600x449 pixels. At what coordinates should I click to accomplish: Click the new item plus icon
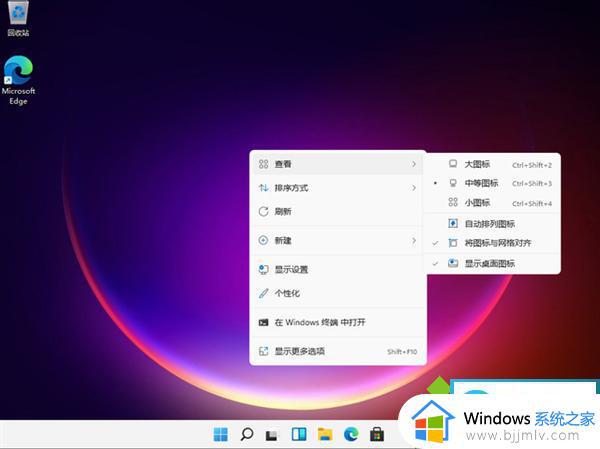pyautogui.click(x=263, y=240)
